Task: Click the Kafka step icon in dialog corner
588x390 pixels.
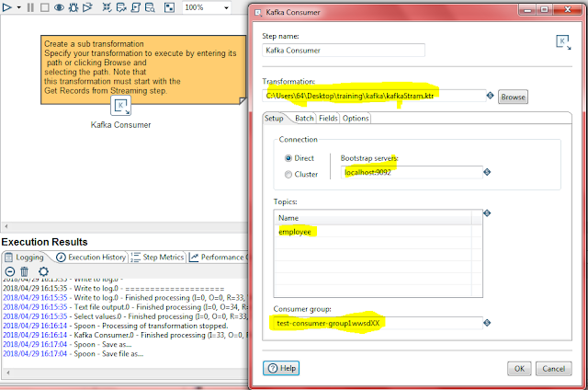Action: point(563,42)
